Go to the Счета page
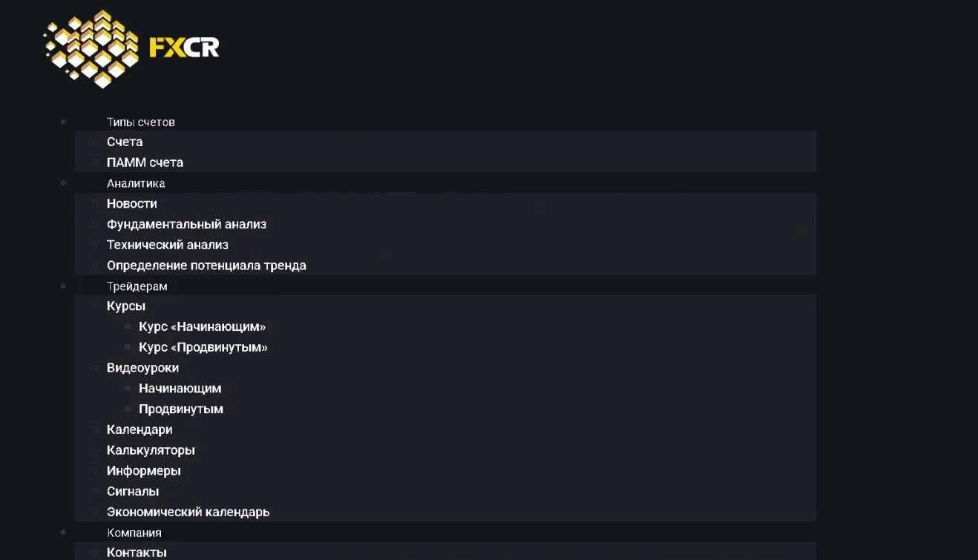This screenshot has height=560, width=978. (125, 142)
